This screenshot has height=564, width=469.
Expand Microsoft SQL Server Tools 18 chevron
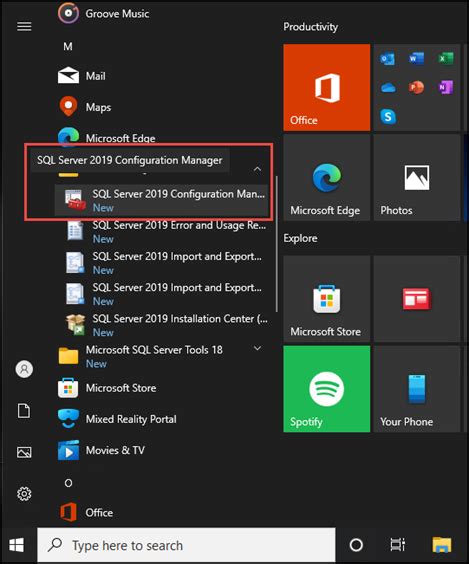(x=257, y=348)
